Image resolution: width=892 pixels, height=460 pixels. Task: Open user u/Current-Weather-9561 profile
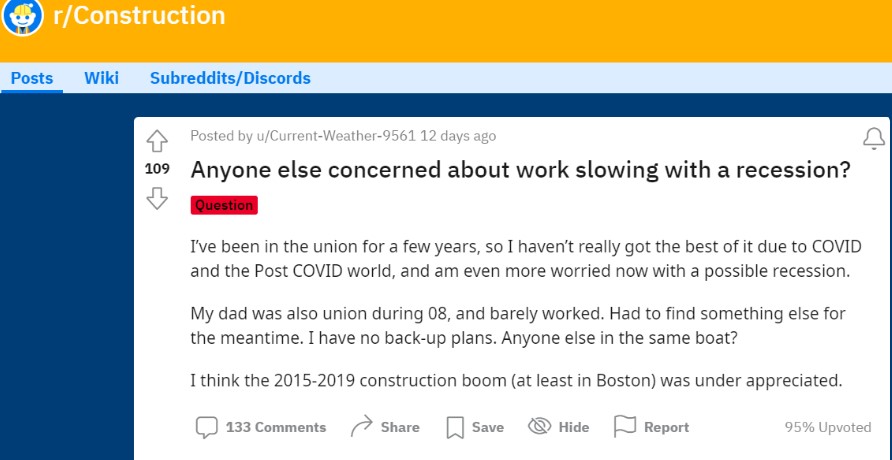(x=335, y=136)
